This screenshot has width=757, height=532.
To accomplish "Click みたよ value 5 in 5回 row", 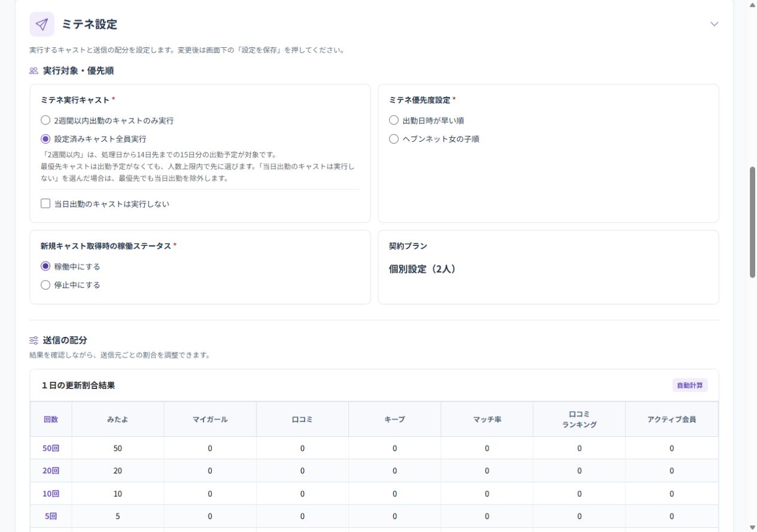I will [x=118, y=516].
